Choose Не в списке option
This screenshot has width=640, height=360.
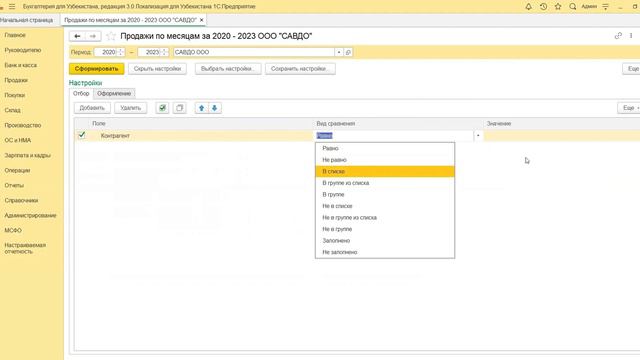click(x=385, y=206)
